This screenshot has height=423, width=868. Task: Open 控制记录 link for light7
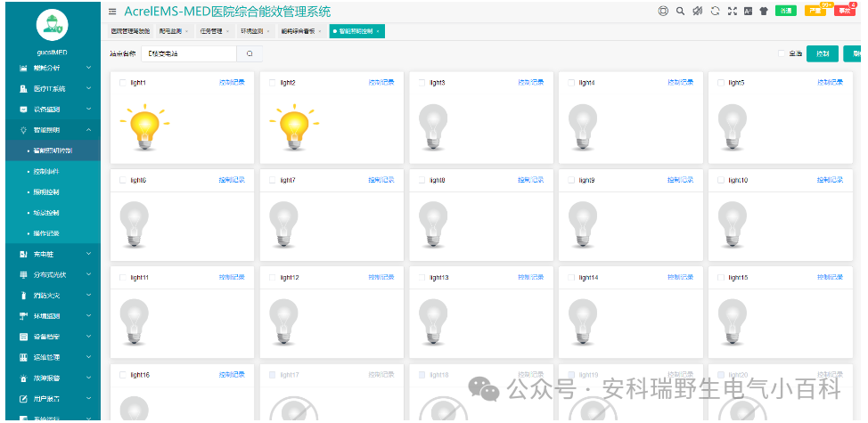tap(381, 180)
